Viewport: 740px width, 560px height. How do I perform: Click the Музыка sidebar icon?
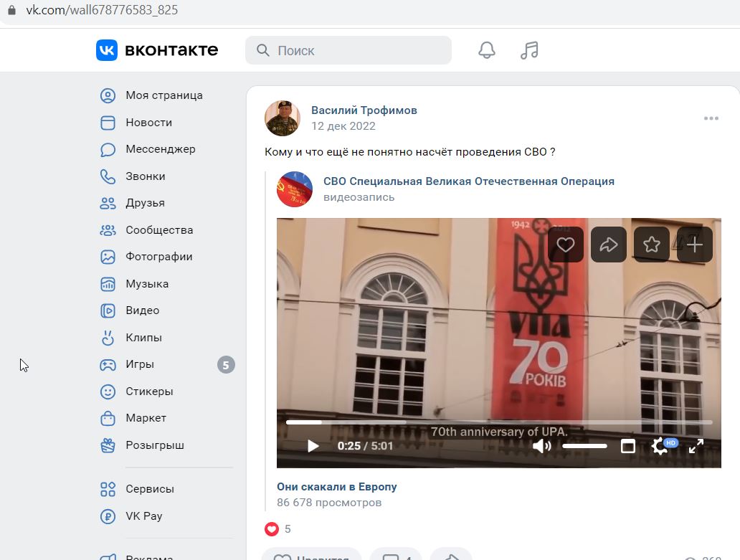[x=108, y=284]
